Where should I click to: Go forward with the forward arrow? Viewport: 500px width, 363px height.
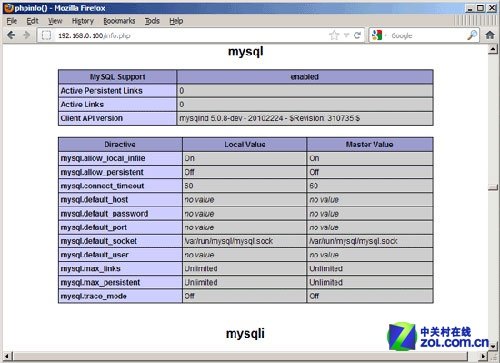(26, 35)
